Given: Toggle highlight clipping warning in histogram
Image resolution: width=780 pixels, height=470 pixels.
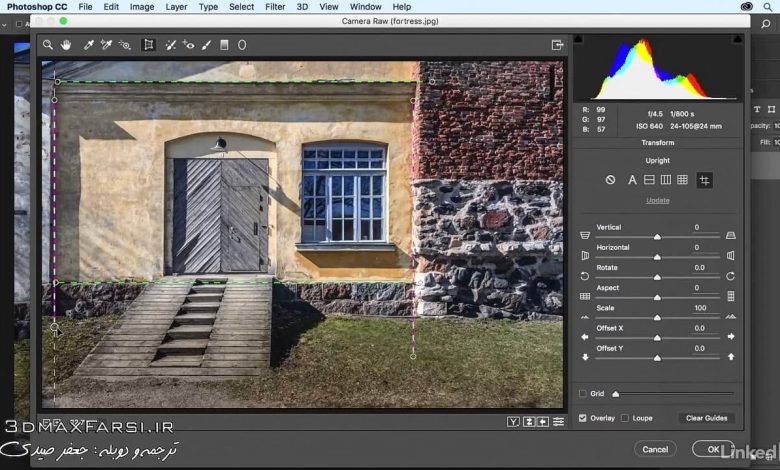Looking at the screenshot, I should coord(737,39).
